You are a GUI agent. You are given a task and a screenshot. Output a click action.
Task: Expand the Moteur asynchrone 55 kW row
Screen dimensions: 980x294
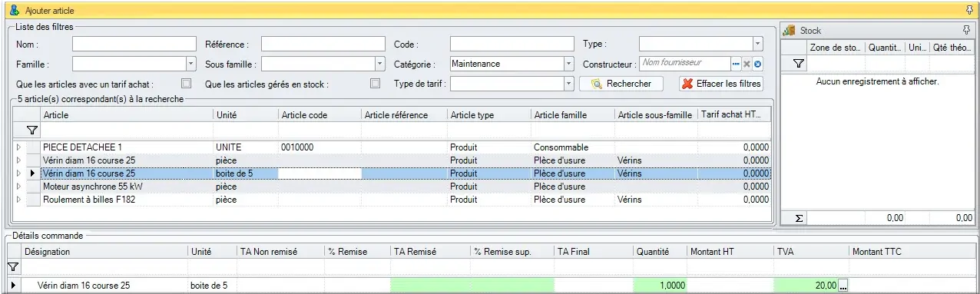18,187
